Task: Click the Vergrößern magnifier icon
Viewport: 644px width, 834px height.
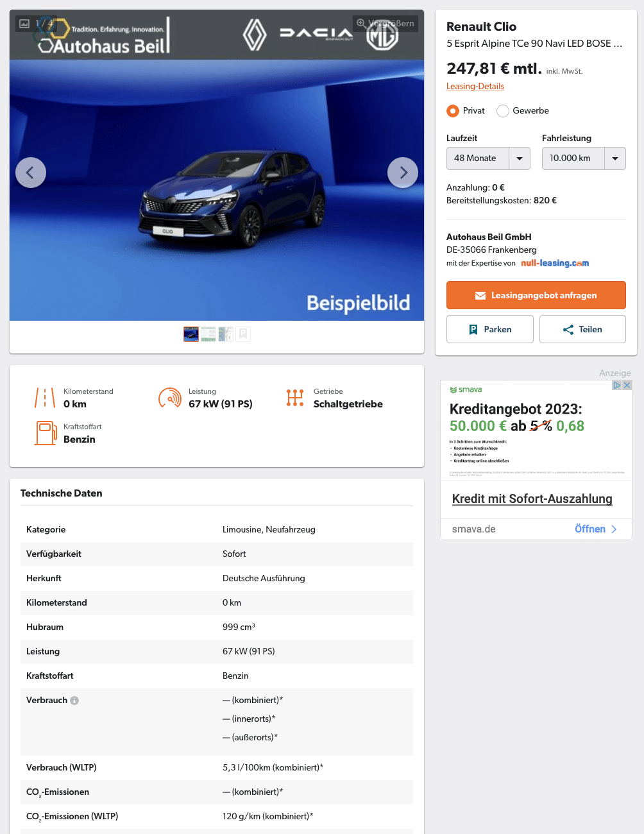Action: 361,23
